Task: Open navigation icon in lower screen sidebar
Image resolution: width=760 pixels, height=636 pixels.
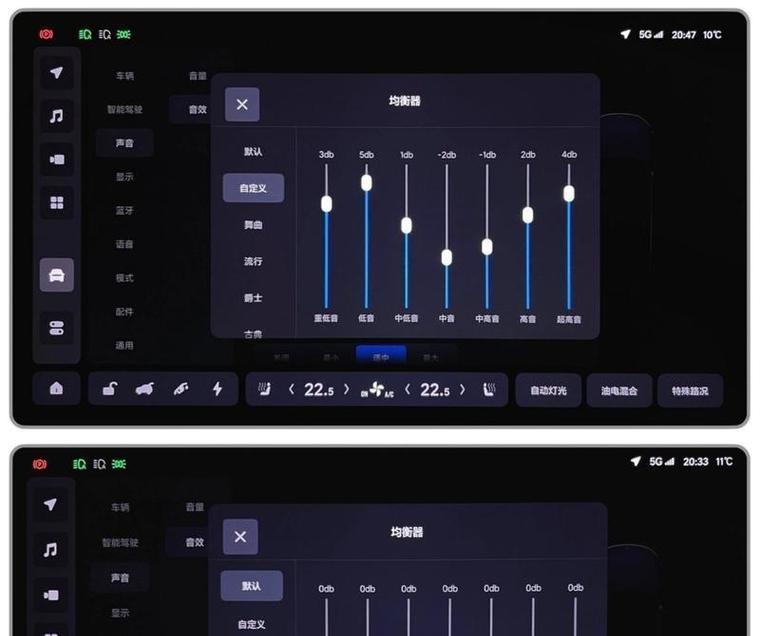Action: coord(50,504)
